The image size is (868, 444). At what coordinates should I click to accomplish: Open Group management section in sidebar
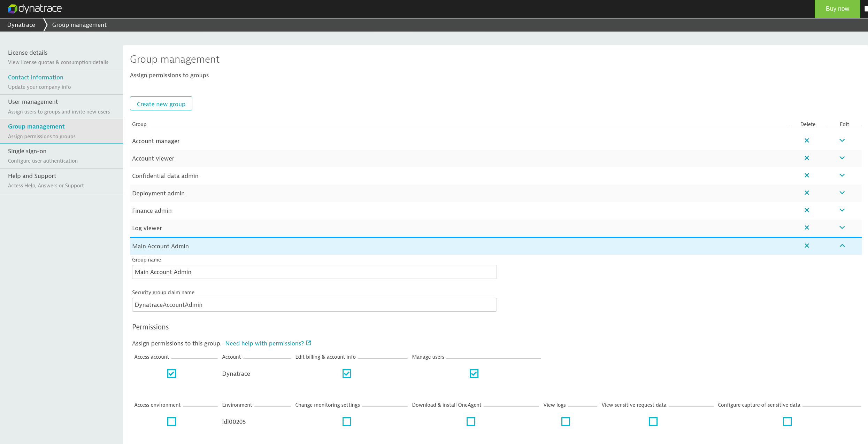click(37, 126)
